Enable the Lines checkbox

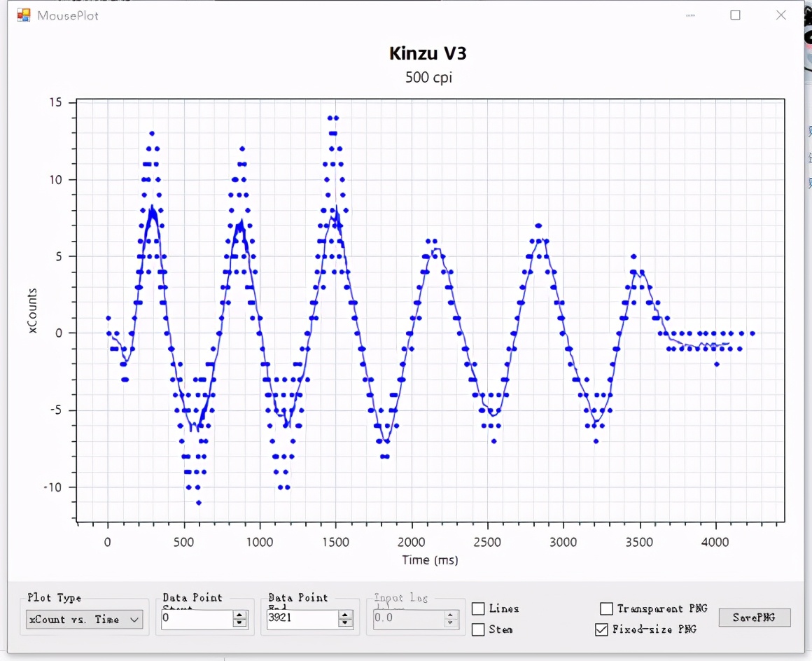pyautogui.click(x=478, y=608)
